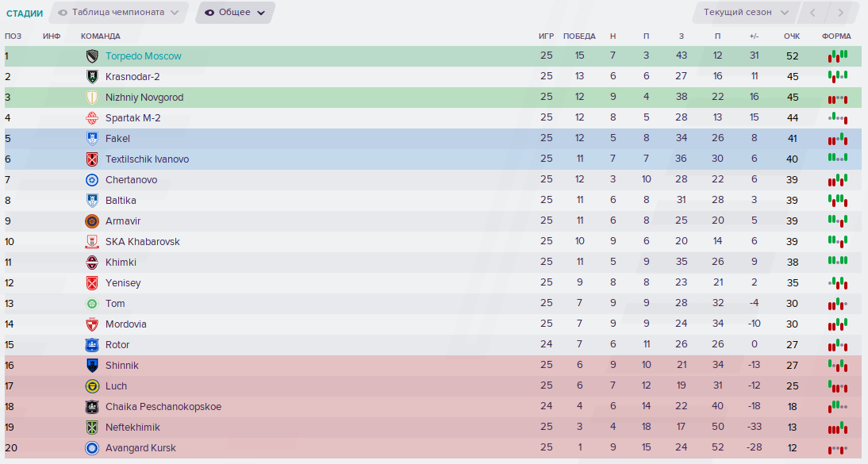Open the Nizhniy Novgorod team link

point(144,98)
